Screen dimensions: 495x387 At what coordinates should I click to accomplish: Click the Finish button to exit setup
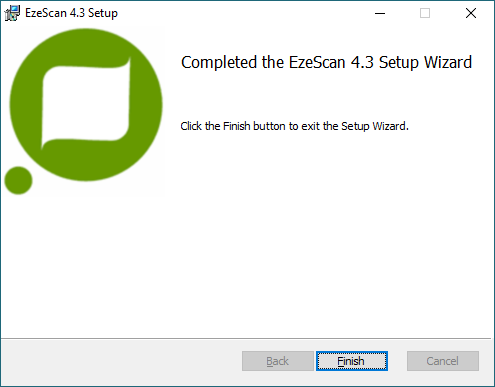[x=352, y=361]
